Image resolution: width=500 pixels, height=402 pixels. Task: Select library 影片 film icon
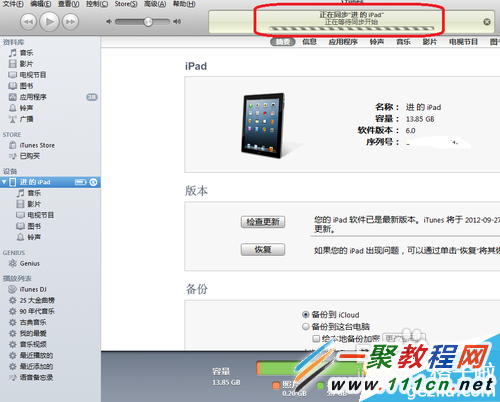click(x=13, y=64)
